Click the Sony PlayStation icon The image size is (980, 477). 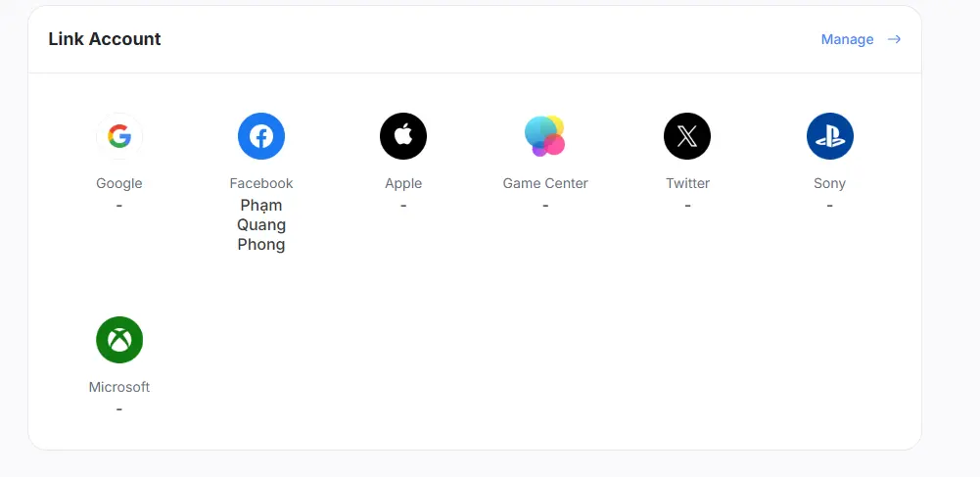point(829,136)
